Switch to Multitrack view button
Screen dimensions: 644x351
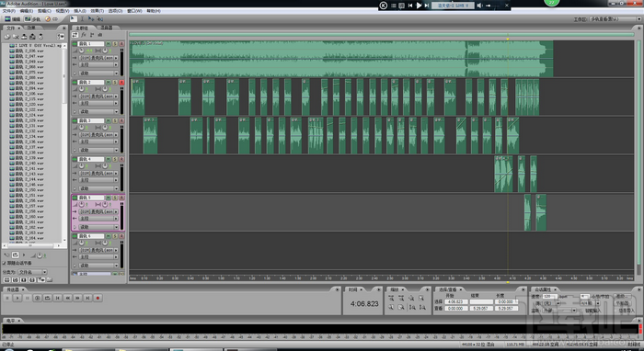coord(32,19)
